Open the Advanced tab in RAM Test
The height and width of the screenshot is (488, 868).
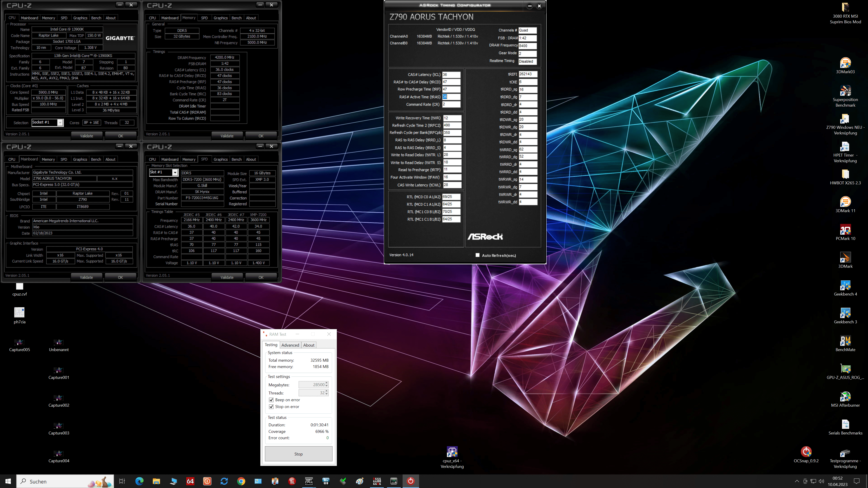(x=290, y=345)
